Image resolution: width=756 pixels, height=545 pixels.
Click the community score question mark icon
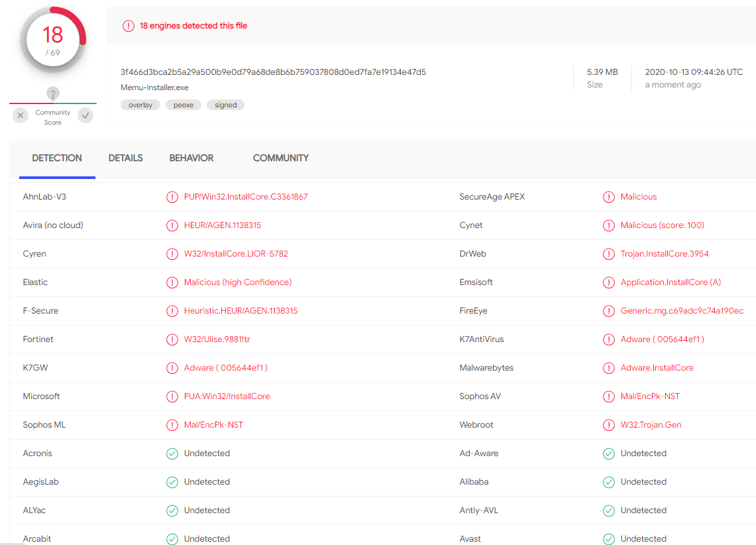(x=53, y=93)
